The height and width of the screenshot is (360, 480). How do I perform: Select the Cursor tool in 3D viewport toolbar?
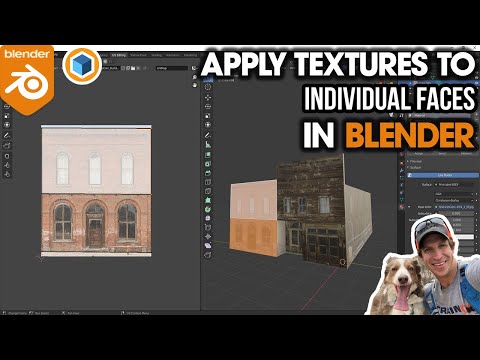point(208,87)
